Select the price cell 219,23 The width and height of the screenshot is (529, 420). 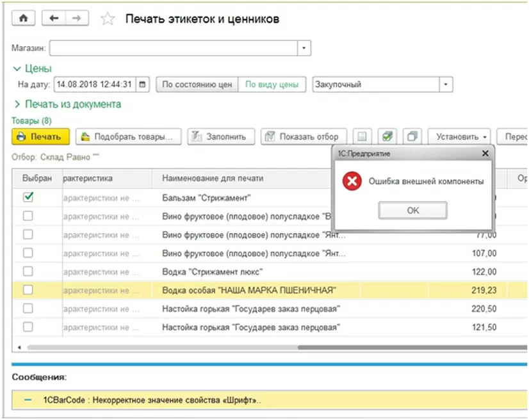click(x=484, y=290)
